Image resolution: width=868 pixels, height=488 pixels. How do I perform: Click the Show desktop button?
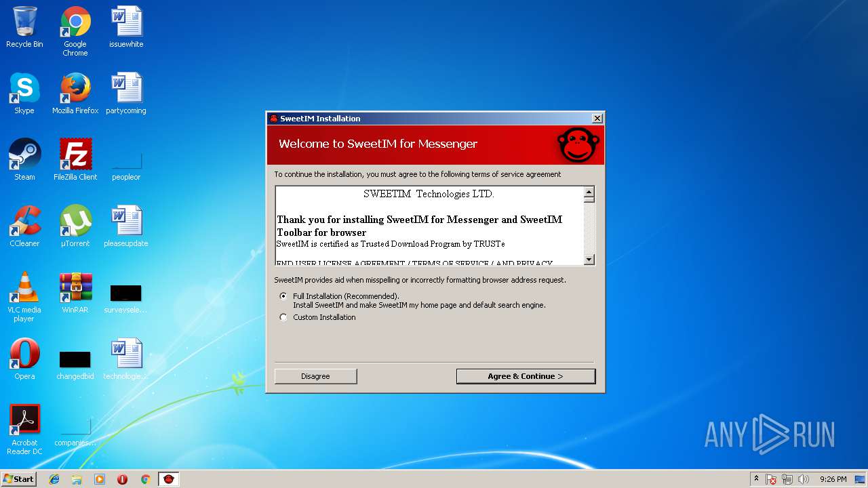(861, 479)
